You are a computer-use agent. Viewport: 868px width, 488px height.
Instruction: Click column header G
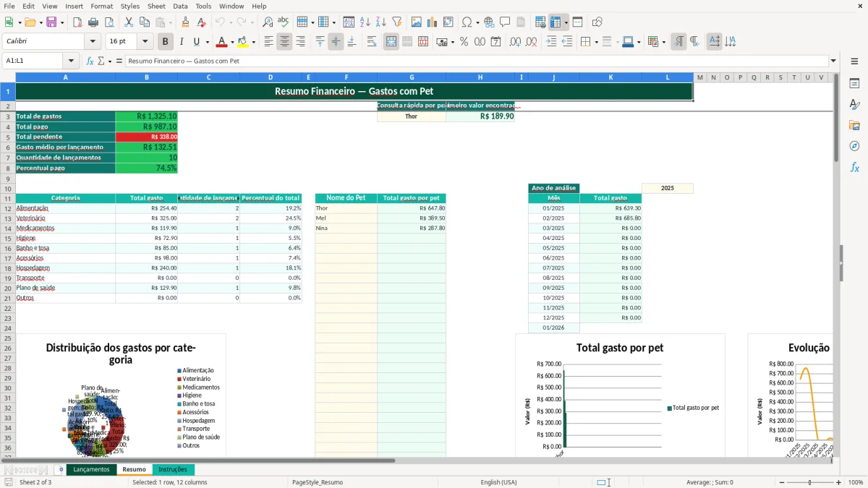(x=412, y=77)
